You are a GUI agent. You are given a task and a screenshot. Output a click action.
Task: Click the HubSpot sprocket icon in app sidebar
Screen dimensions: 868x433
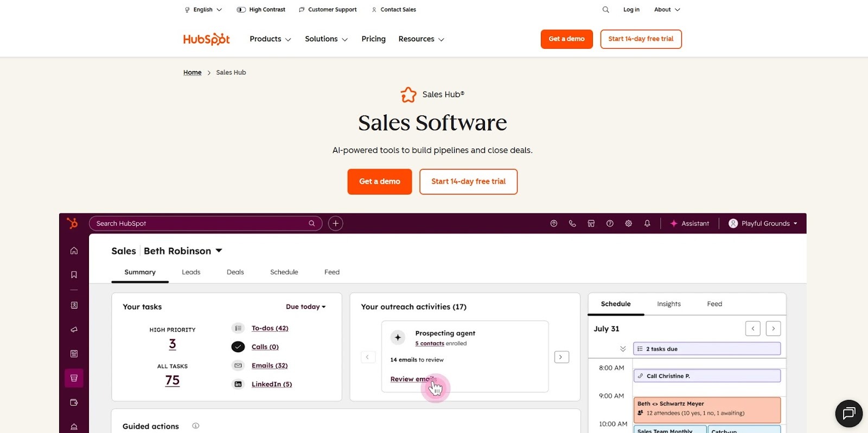pos(72,223)
